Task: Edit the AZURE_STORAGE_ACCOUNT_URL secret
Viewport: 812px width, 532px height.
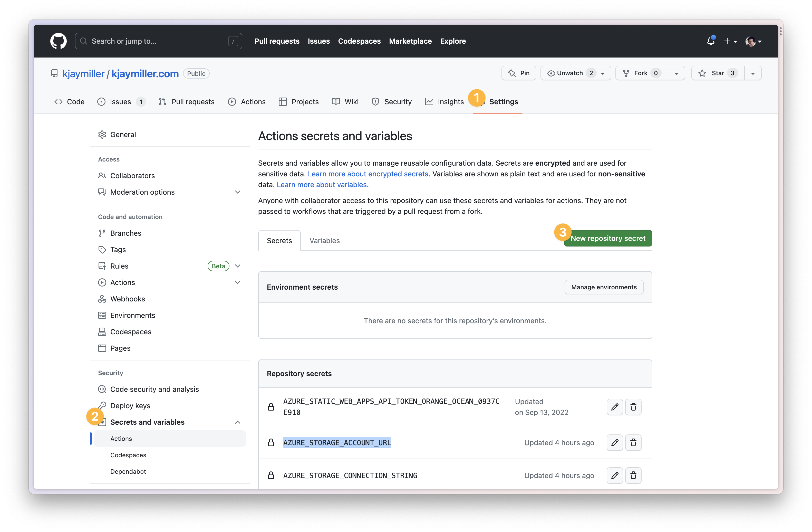Action: click(x=615, y=443)
